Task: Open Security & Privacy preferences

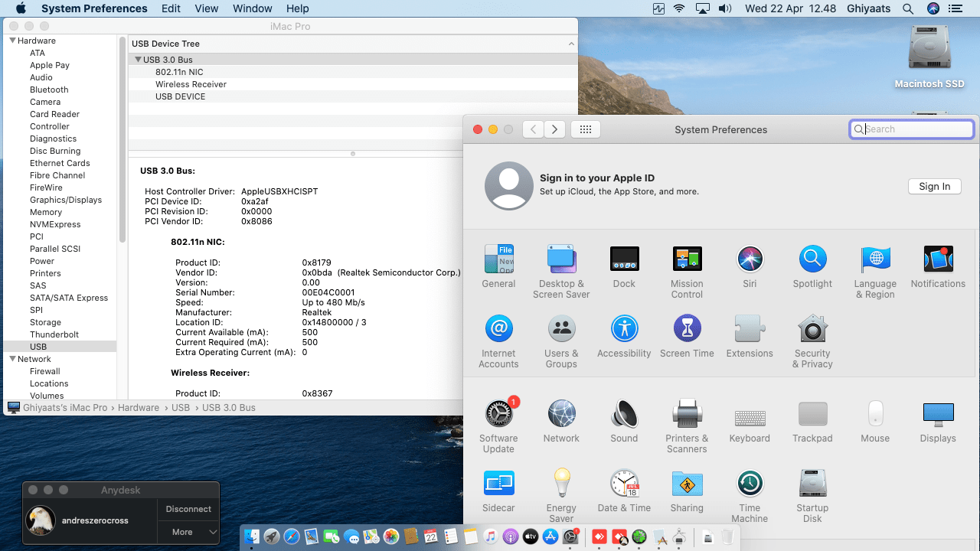Action: point(812,330)
